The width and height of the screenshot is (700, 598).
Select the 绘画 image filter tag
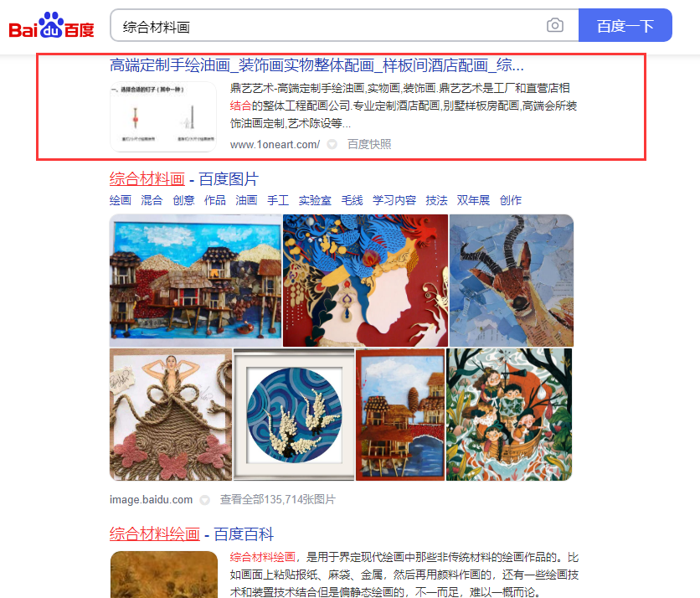tap(120, 200)
